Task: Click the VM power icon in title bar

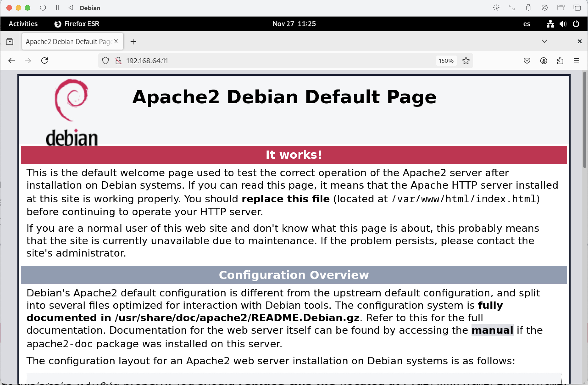Action: pyautogui.click(x=43, y=8)
